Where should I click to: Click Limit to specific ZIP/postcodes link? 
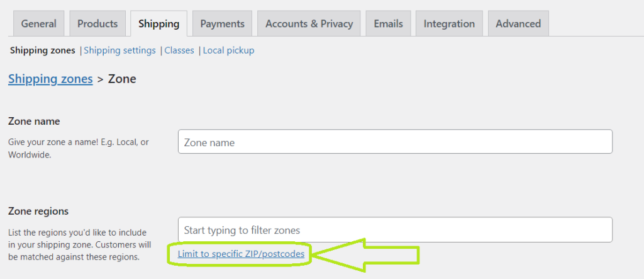click(241, 254)
